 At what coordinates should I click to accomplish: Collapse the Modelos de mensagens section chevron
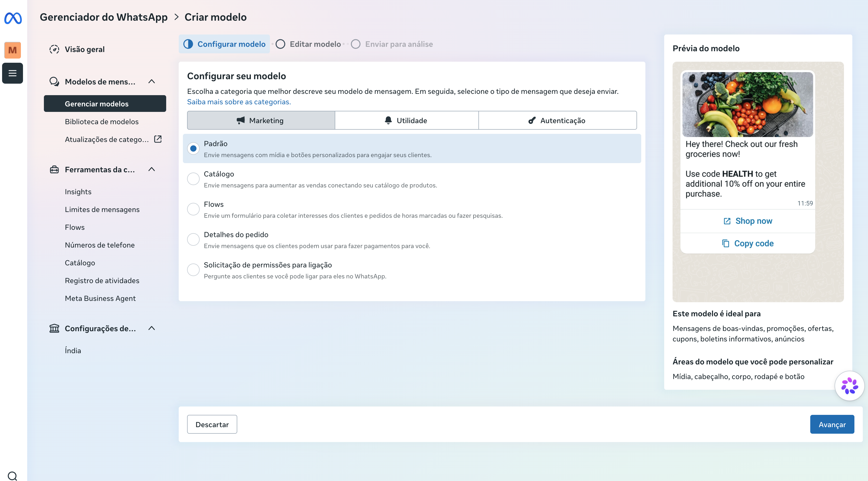[x=152, y=82]
